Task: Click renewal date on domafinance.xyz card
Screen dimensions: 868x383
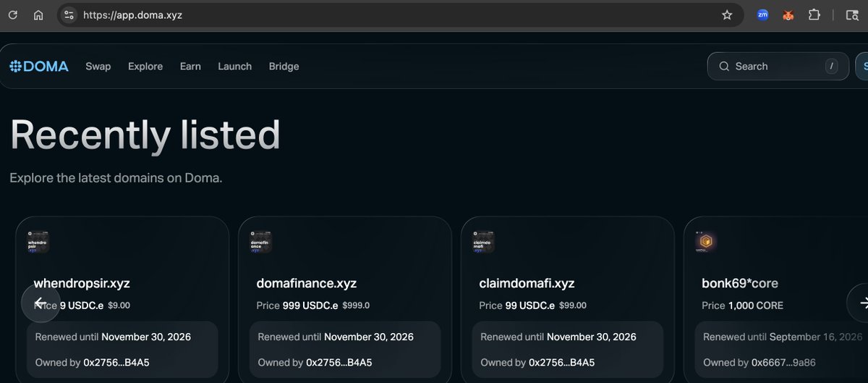Action: click(369, 337)
